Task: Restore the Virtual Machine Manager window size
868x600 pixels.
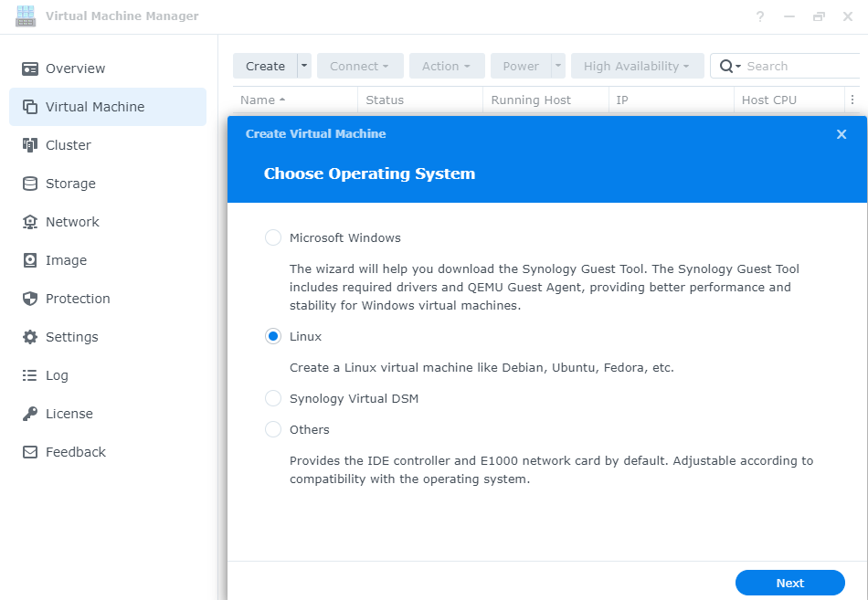Action: pyautogui.click(x=819, y=16)
